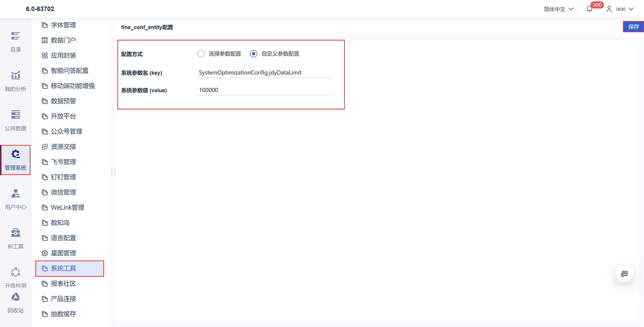Image resolution: width=644 pixels, height=327 pixels.
Task: Open 数据门户 menu item
Action: click(x=64, y=40)
